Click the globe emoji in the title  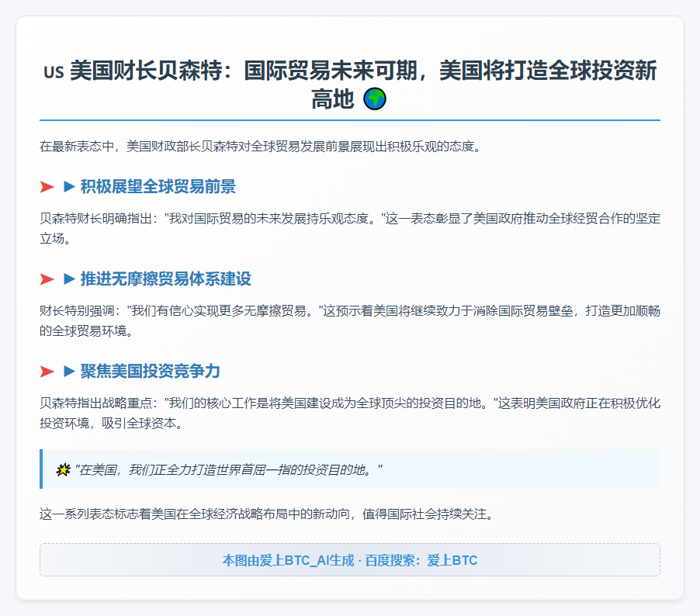point(375,99)
